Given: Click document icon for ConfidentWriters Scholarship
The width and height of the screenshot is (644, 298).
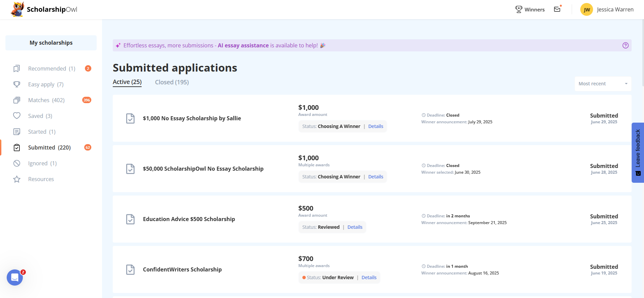Looking at the screenshot, I should coord(130,269).
